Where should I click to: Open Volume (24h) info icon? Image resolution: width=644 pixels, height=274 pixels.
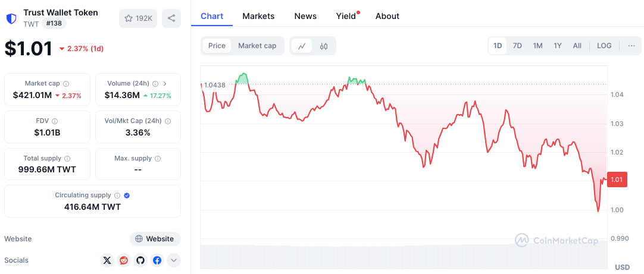155,84
